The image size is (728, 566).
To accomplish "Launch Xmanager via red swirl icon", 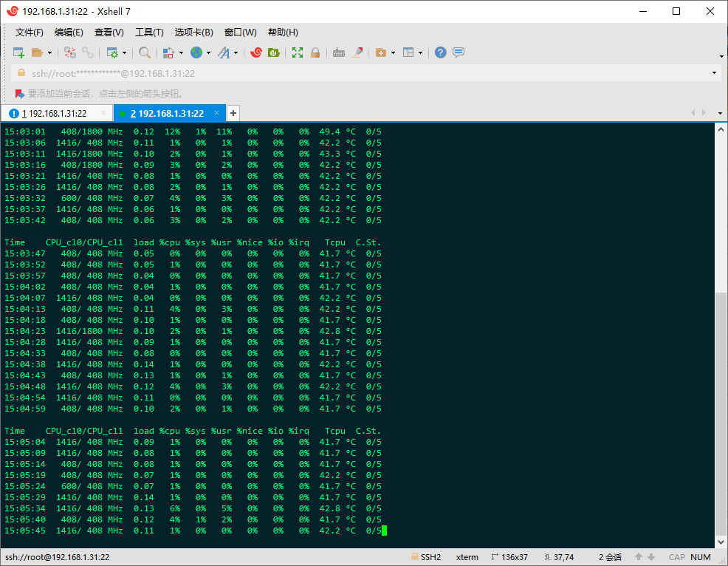I will [x=255, y=52].
